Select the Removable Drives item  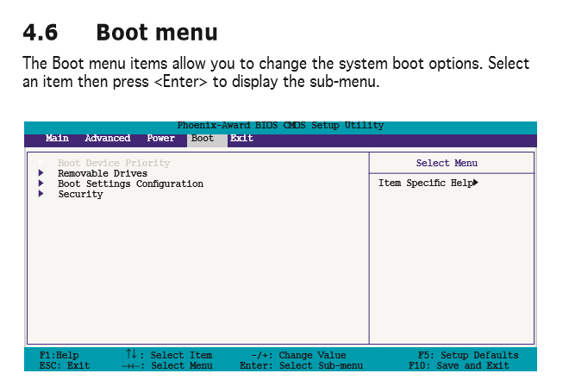[103, 173]
